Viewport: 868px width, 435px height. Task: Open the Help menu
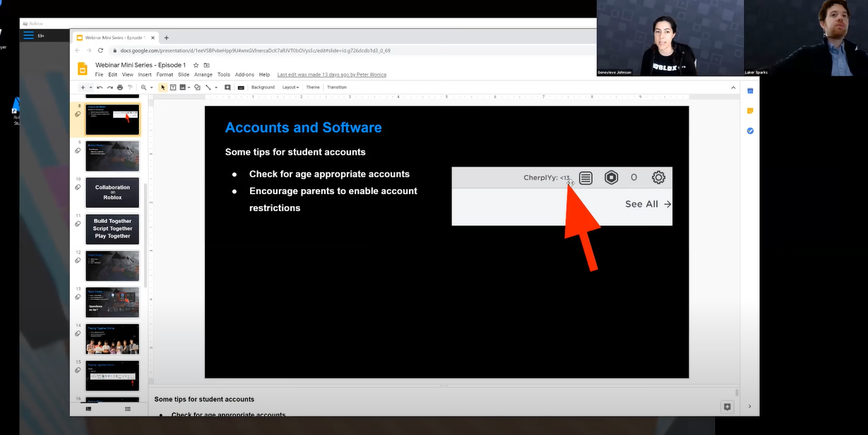tap(264, 74)
